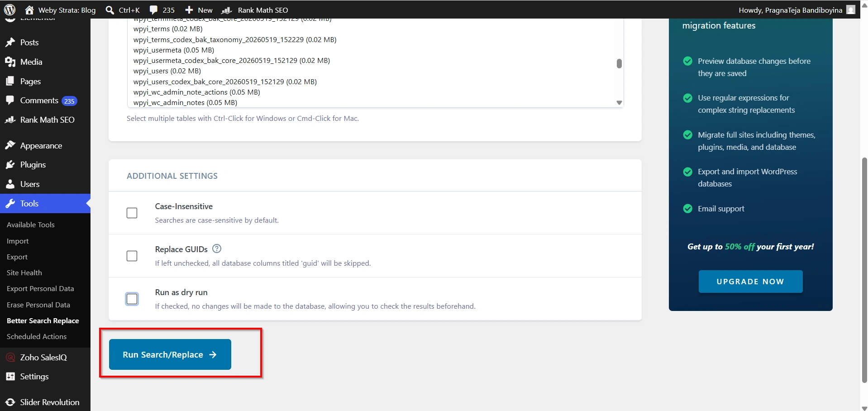Click the Settings sidebar icon
The width and height of the screenshot is (868, 411).
(x=10, y=377)
